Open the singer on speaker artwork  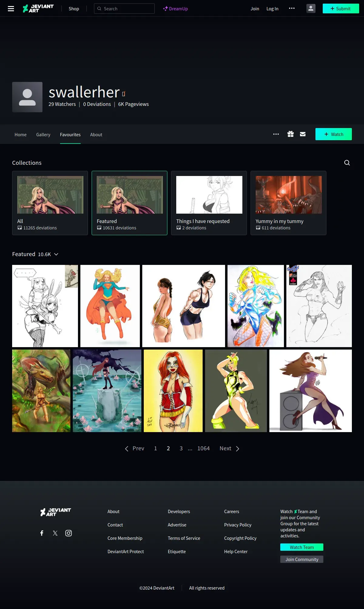tap(311, 391)
